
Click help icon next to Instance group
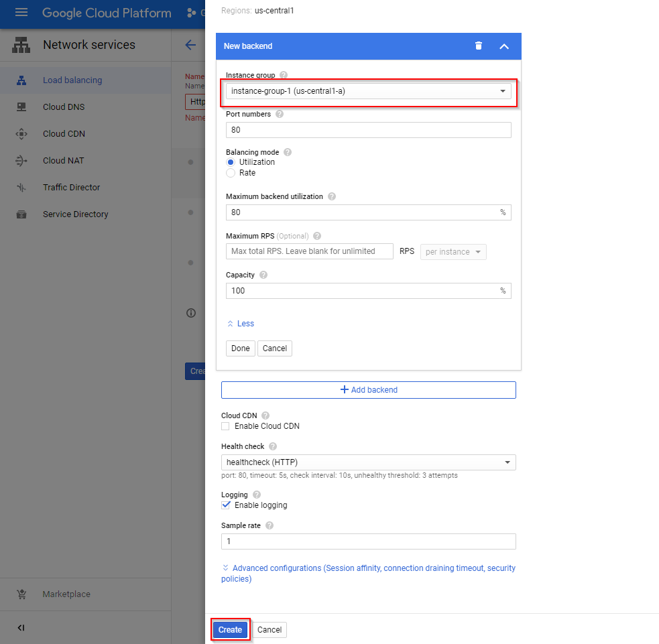point(284,75)
